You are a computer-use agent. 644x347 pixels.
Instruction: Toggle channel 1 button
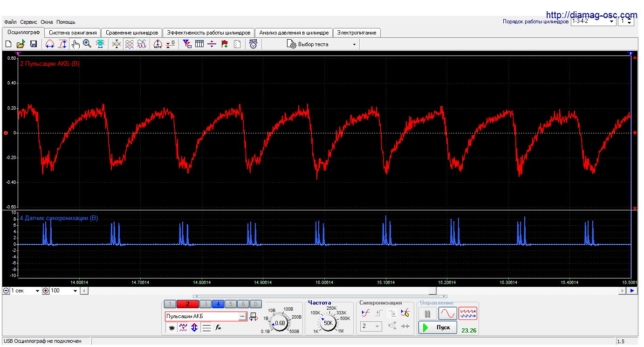(x=170, y=304)
